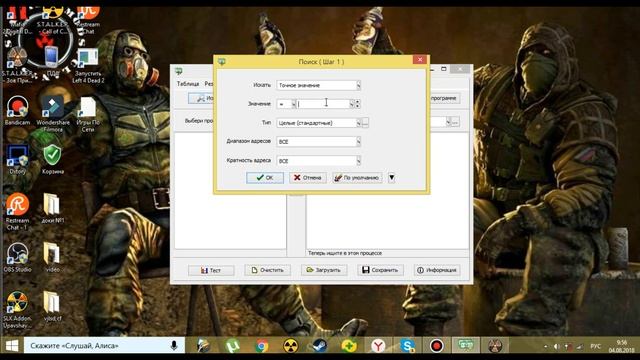640x360 pixels.
Task: Cancel the search dialog with Отмена
Action: [308, 178]
